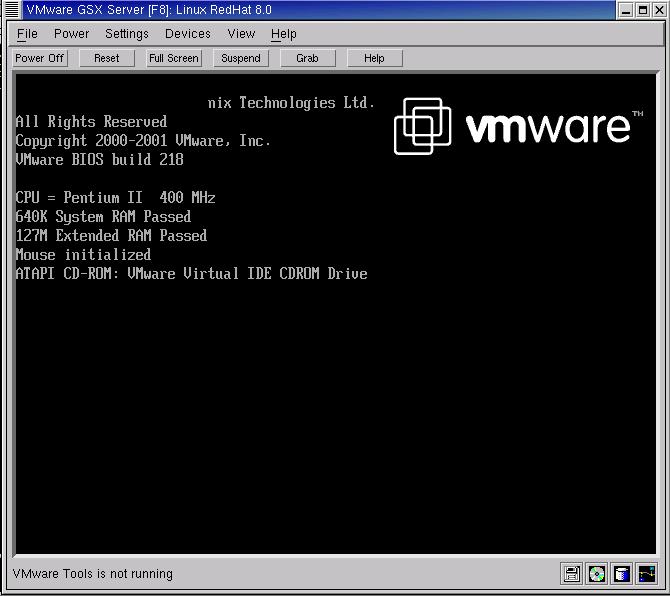Close the VMware GSX Server window
This screenshot has height=596, width=670.
click(659, 10)
